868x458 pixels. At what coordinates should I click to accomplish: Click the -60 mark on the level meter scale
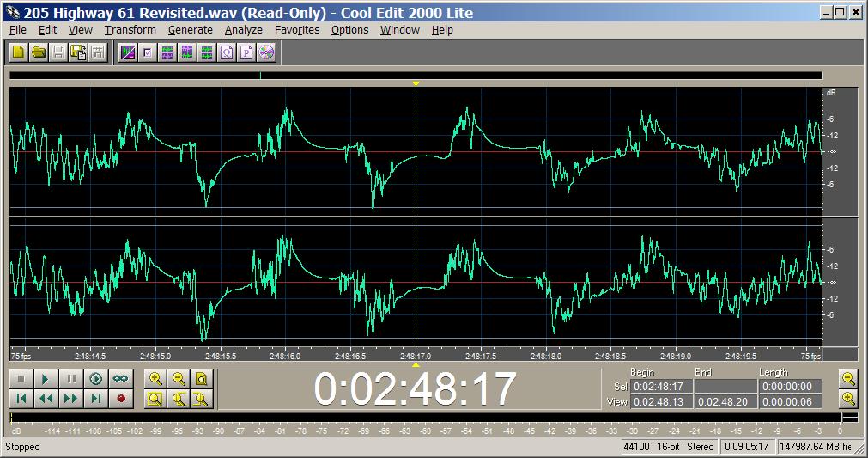click(425, 431)
